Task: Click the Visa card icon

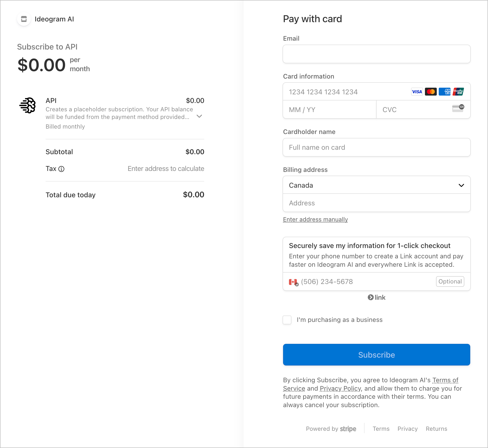Action: click(x=417, y=92)
